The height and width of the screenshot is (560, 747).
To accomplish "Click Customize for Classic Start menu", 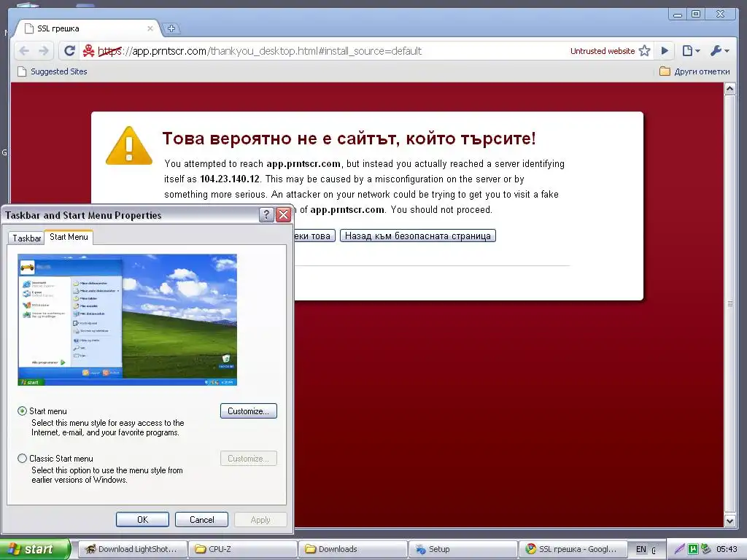I will pyautogui.click(x=248, y=459).
